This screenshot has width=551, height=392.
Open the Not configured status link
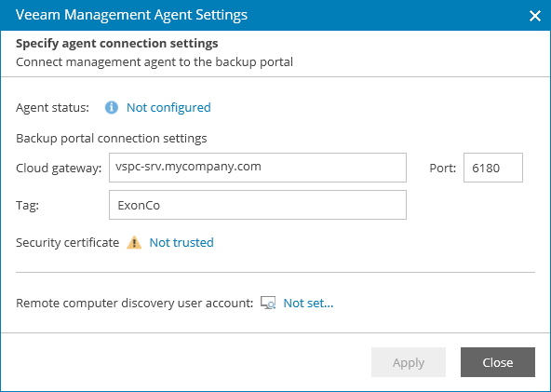coord(168,108)
